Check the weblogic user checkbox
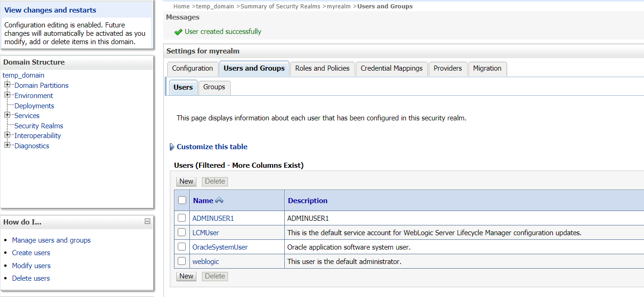 pos(182,261)
